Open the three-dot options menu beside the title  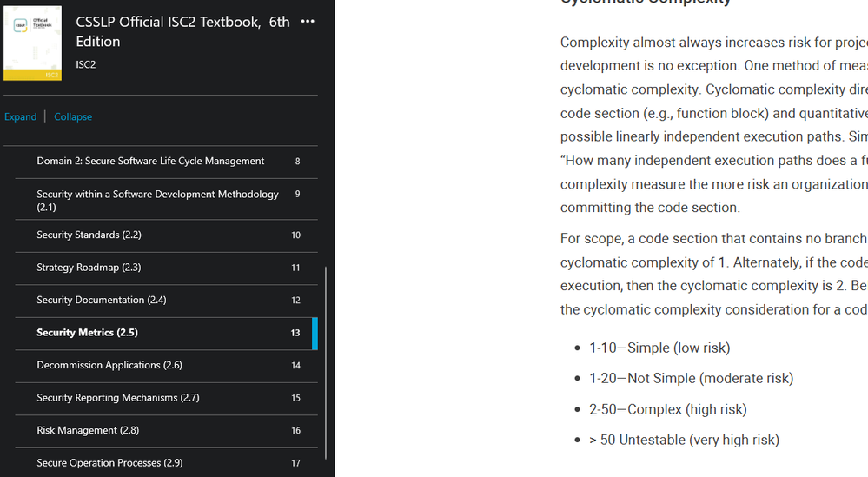coord(308,22)
